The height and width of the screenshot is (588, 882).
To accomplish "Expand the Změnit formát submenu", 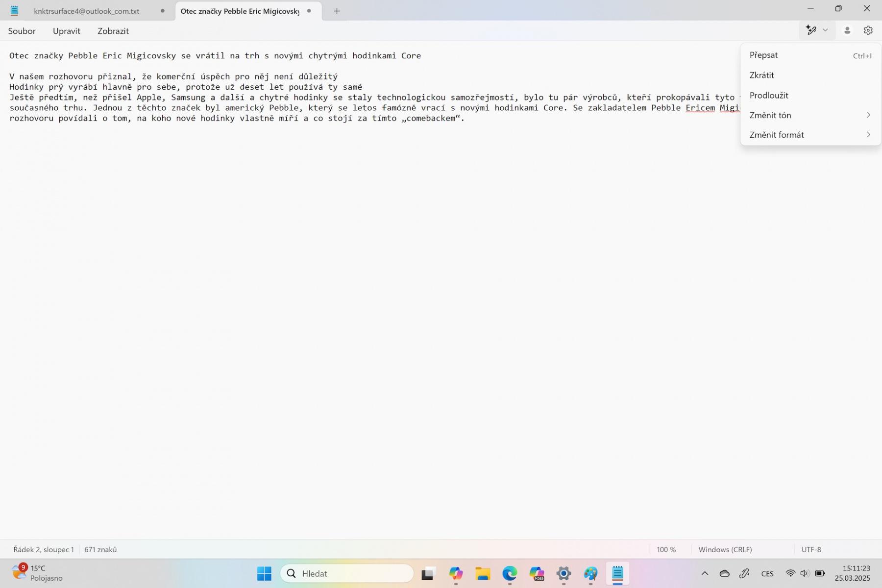I will (x=810, y=135).
